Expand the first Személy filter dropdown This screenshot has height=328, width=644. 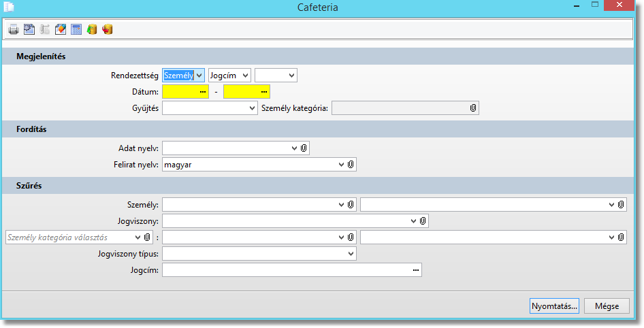(341, 204)
